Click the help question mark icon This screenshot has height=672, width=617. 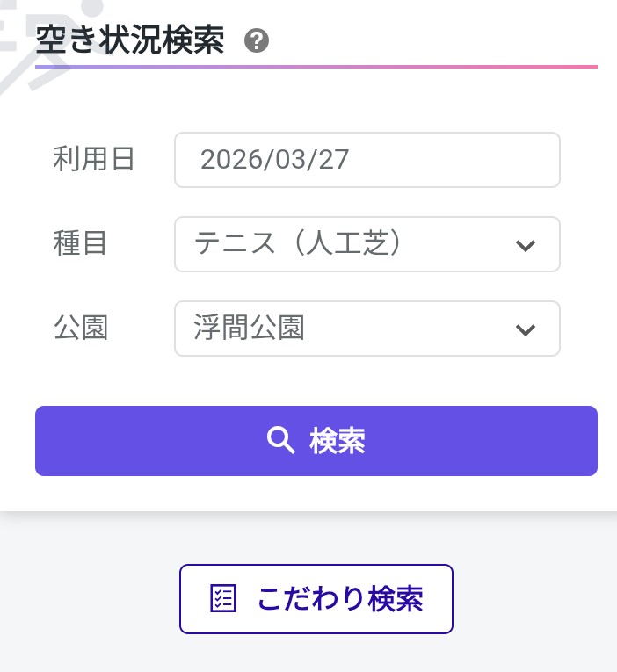point(257,40)
